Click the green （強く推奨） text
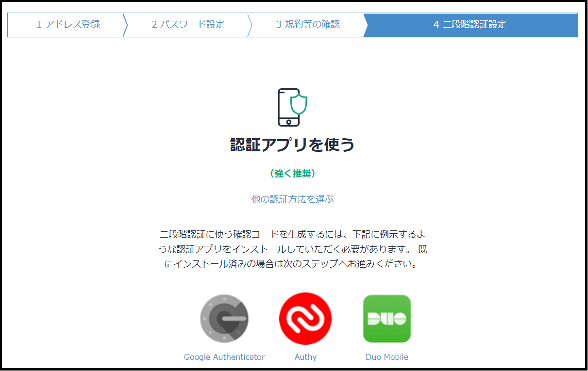Screen dimensions: 588x371 coord(294,173)
